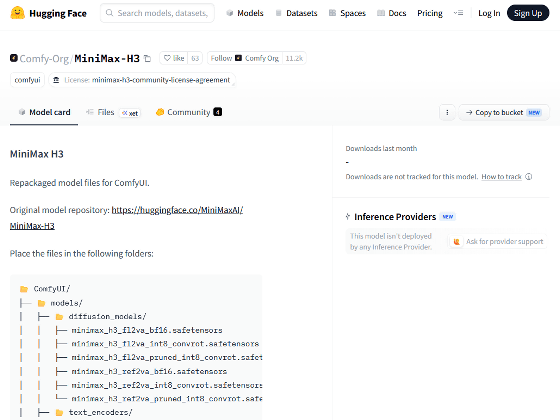Screen dimensions: 560x420
Task: Click the info icon beside How to track
Action: click(x=529, y=177)
